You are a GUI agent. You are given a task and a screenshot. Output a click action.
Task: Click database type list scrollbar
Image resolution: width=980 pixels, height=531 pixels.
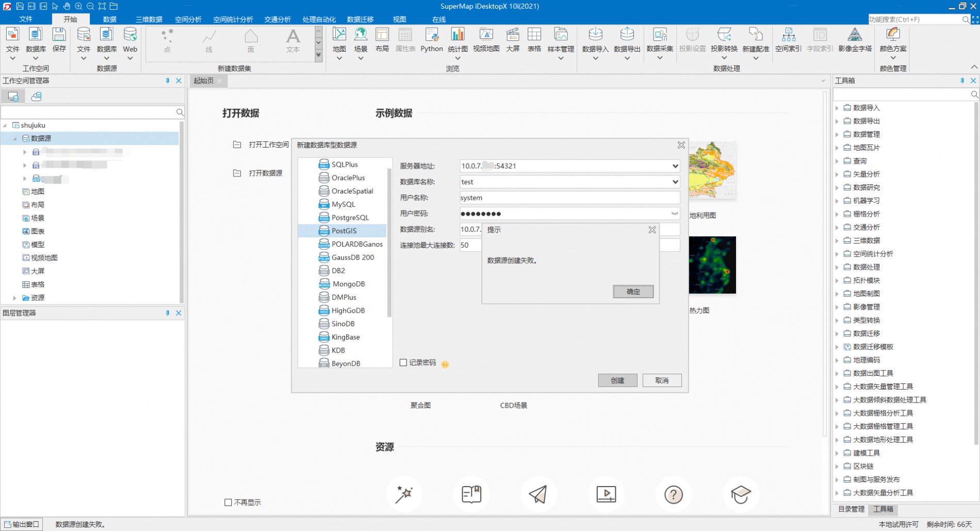[x=389, y=243]
